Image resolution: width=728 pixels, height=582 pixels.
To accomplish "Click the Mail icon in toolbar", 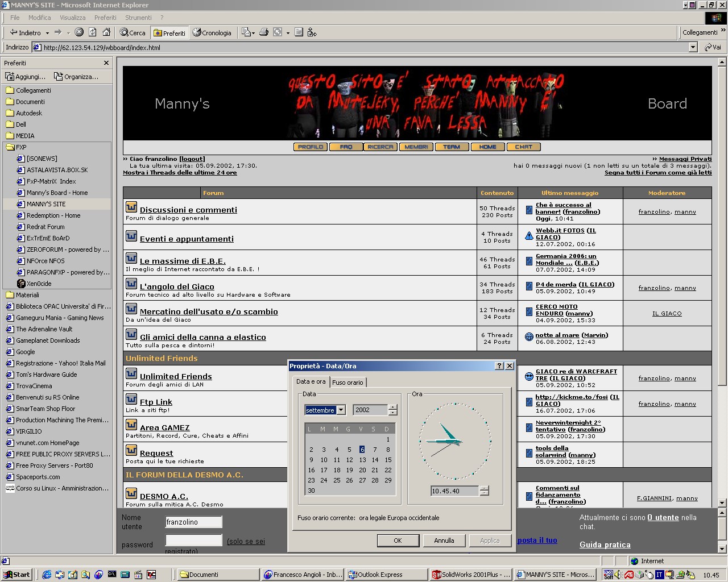I will (246, 32).
